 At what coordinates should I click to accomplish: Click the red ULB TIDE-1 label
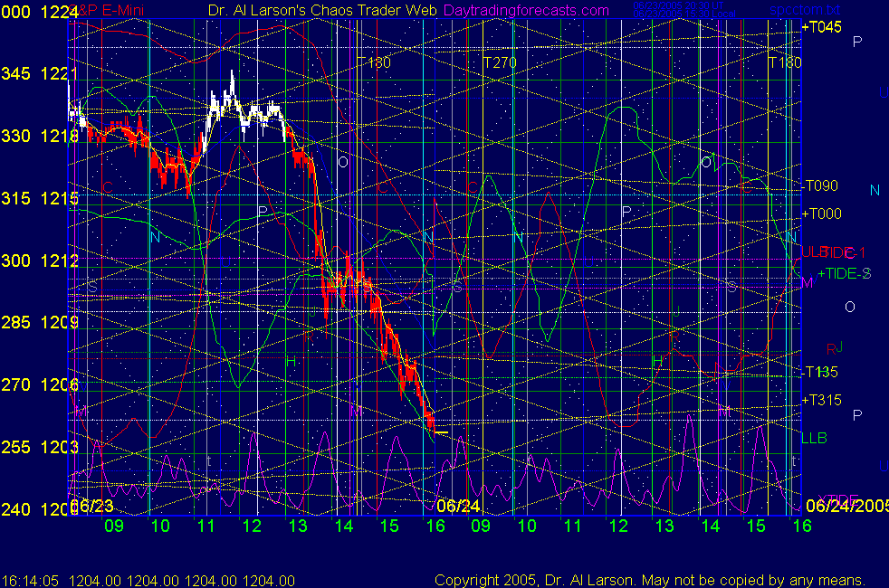(834, 252)
